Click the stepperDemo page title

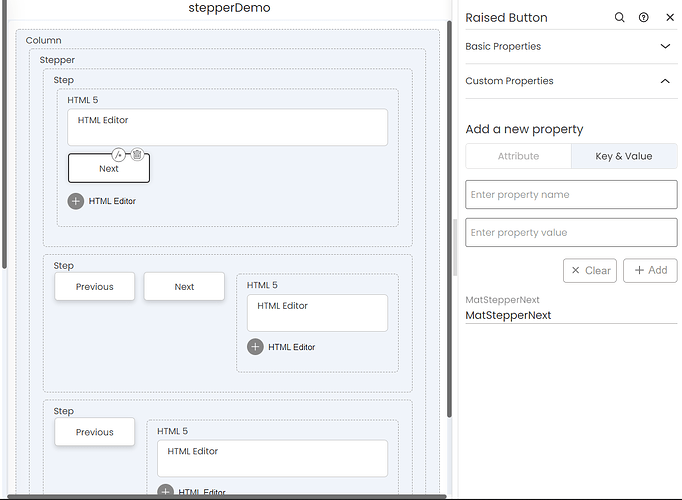[x=229, y=7]
